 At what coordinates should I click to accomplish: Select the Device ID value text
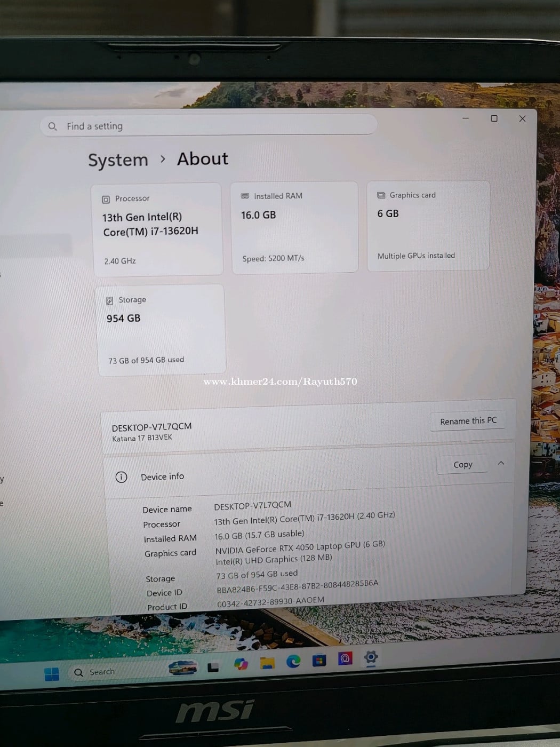(297, 586)
